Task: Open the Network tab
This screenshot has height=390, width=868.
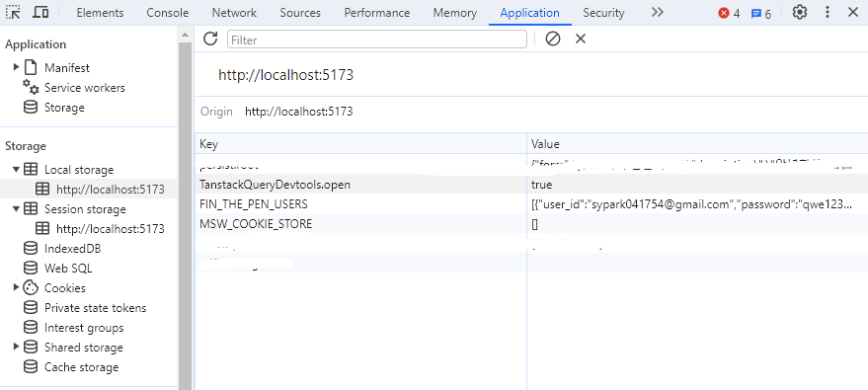Action: coord(234,13)
